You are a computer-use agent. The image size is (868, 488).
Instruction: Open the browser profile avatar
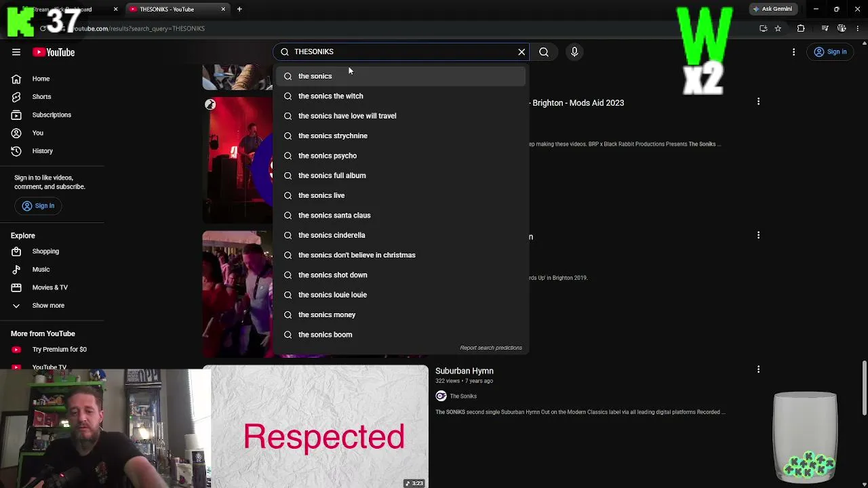pyautogui.click(x=842, y=28)
